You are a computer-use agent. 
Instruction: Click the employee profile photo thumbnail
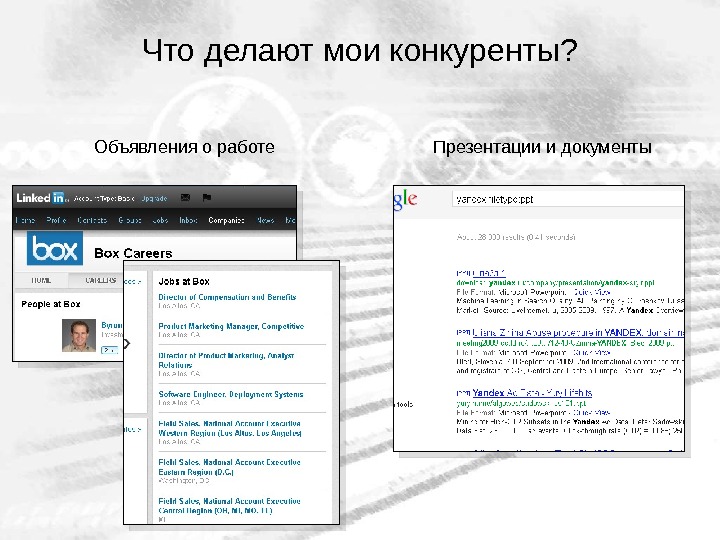79,336
